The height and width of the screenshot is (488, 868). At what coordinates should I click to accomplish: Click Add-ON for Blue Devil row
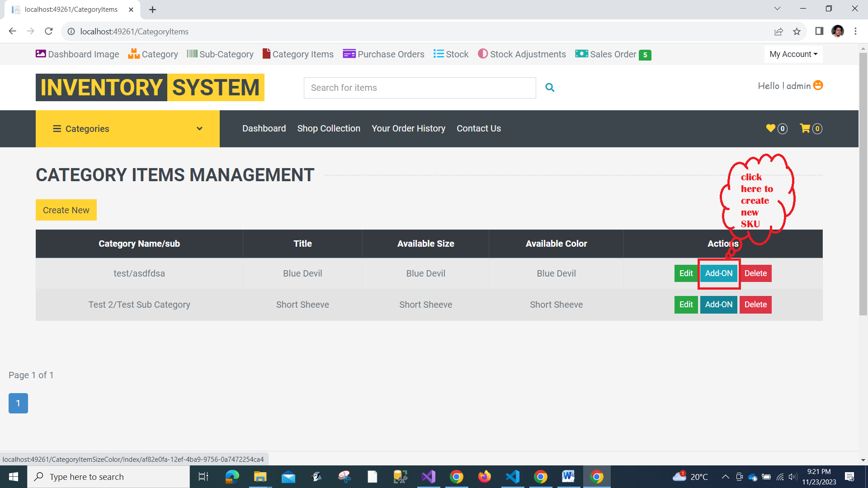(718, 273)
